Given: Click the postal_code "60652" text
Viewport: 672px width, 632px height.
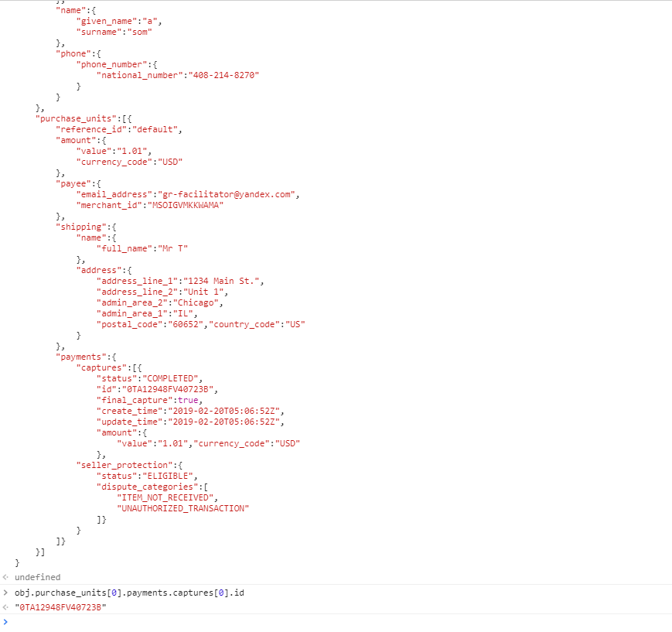Looking at the screenshot, I should (150, 324).
